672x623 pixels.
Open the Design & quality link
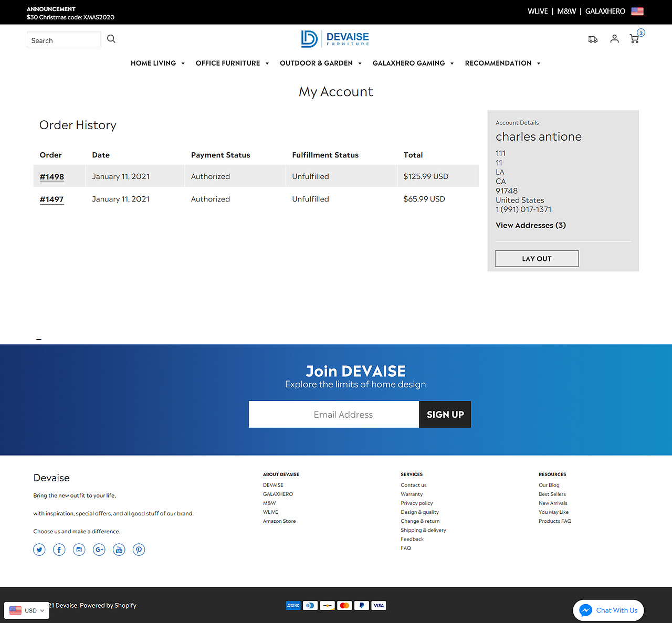pos(420,512)
